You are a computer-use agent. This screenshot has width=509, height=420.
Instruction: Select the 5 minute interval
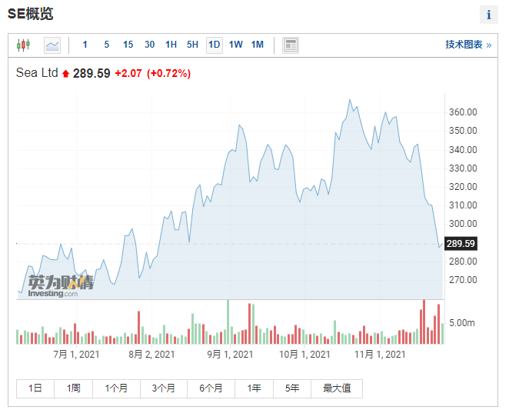(106, 45)
